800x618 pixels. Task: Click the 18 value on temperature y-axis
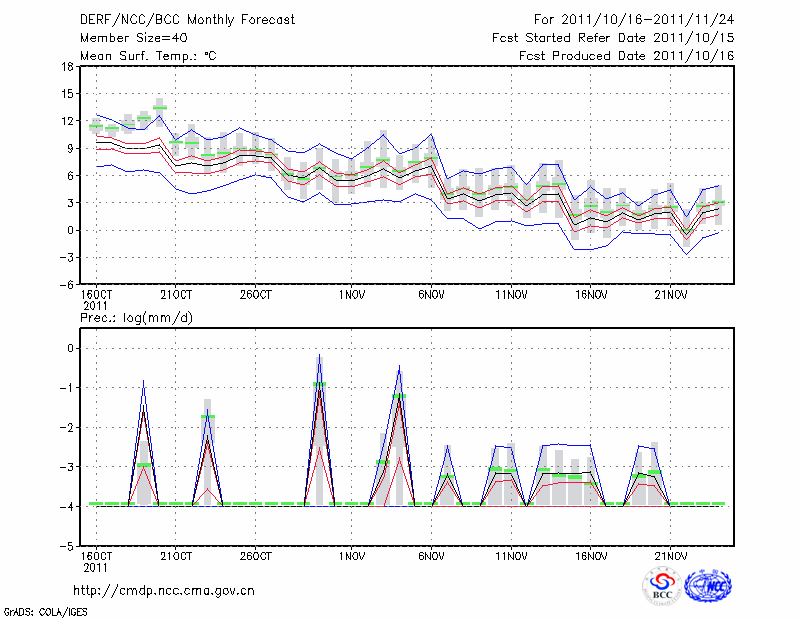coord(68,67)
